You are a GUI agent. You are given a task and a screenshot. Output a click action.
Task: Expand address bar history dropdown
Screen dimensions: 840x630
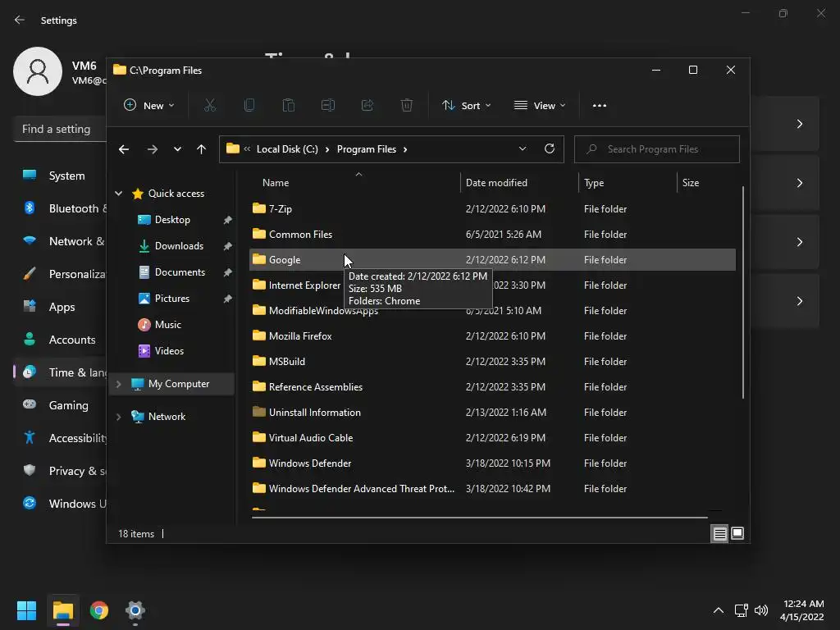pos(523,149)
